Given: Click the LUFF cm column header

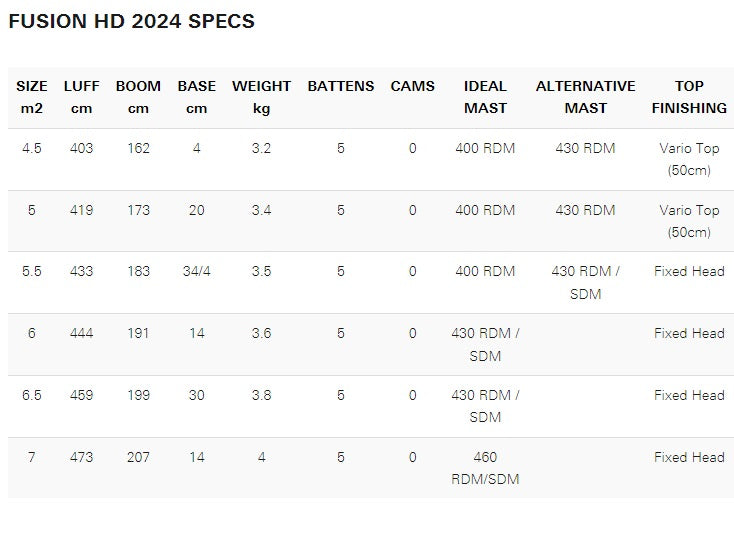Looking at the screenshot, I should coord(82,97).
